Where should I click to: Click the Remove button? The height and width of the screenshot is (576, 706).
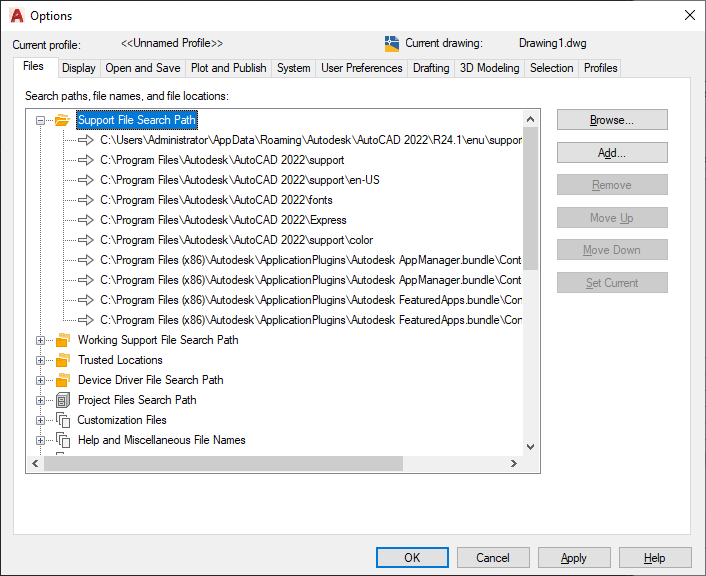click(x=612, y=185)
